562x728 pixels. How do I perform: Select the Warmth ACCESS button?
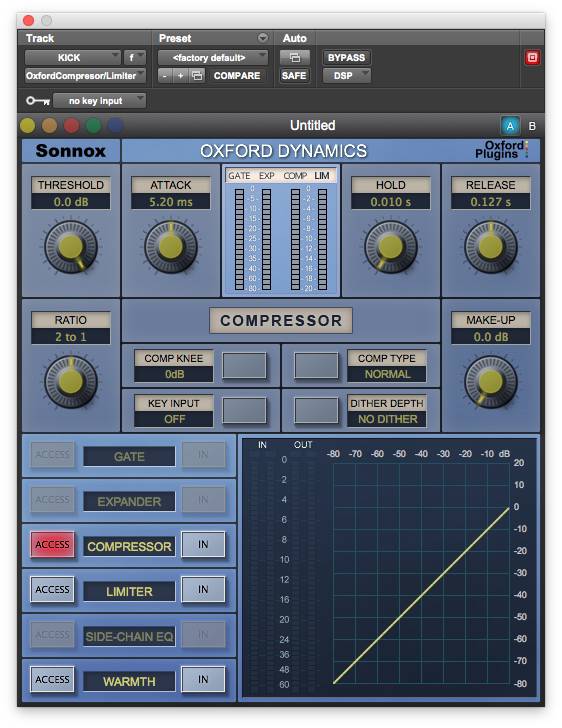pyautogui.click(x=52, y=679)
